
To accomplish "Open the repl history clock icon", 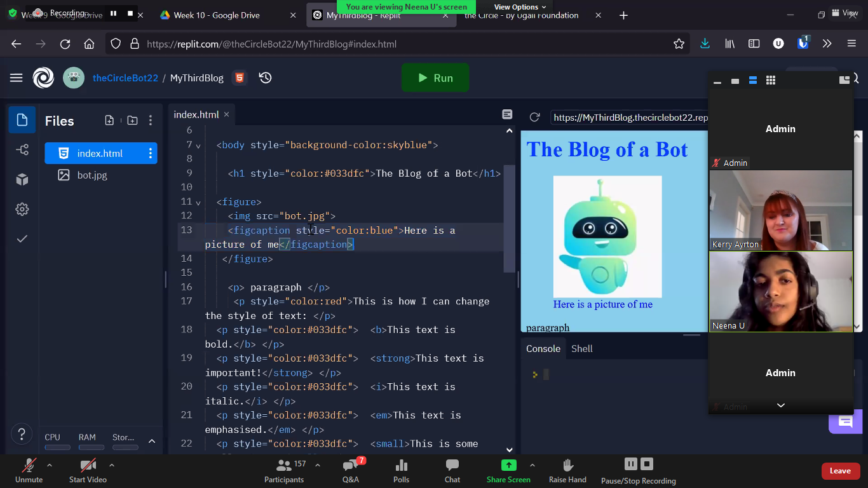I will tap(266, 78).
